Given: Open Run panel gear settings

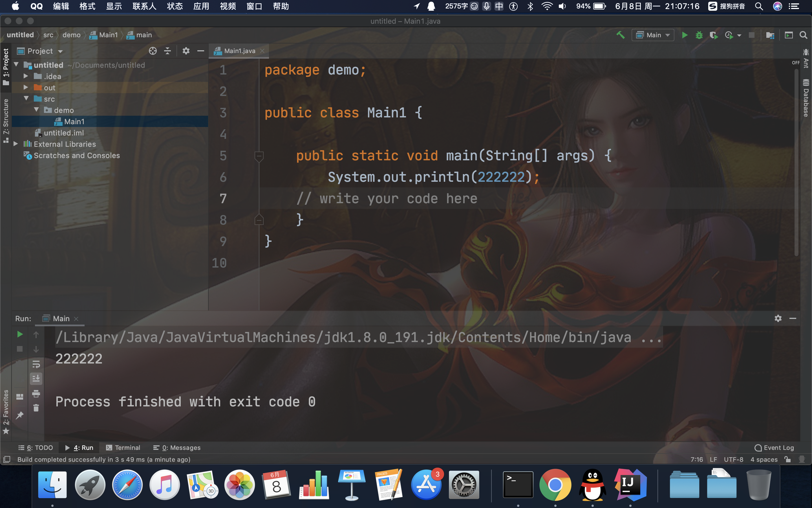Looking at the screenshot, I should pos(778,318).
